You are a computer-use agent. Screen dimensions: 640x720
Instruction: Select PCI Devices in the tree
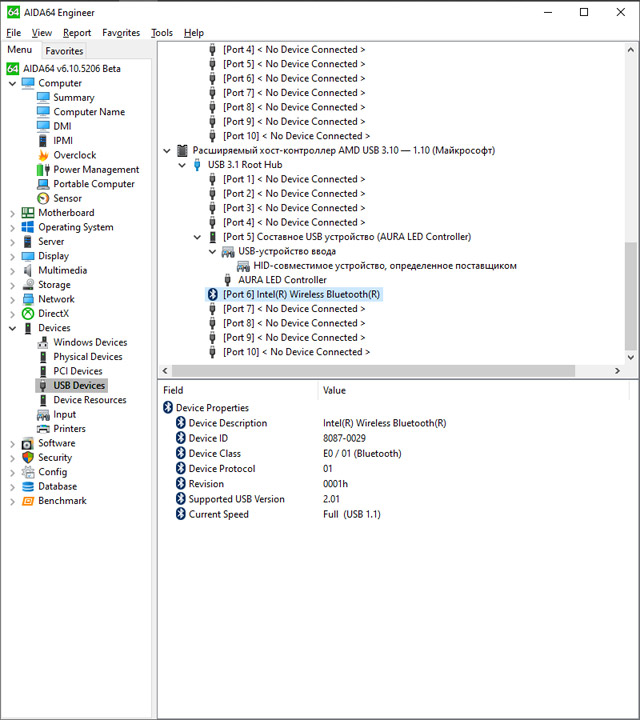[x=78, y=371]
